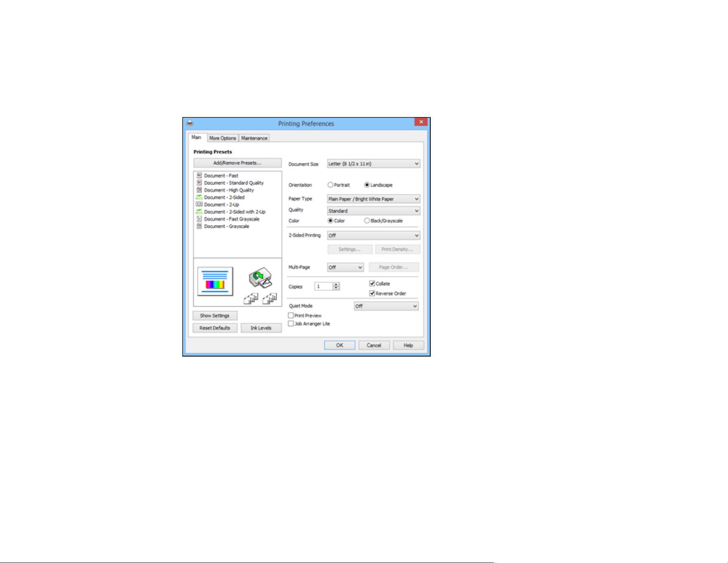
Task: Enable the Print Preview checkbox
Action: click(291, 315)
